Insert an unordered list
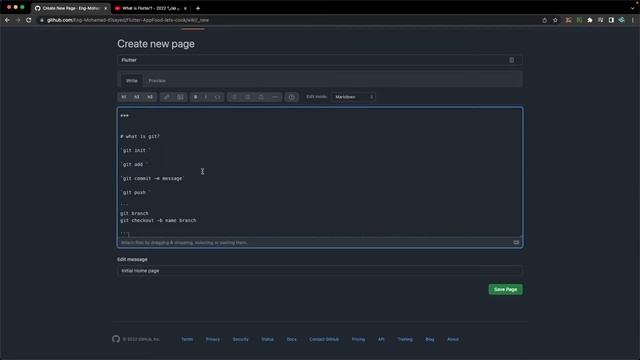Image resolution: width=640 pixels, height=360 pixels. click(x=234, y=97)
